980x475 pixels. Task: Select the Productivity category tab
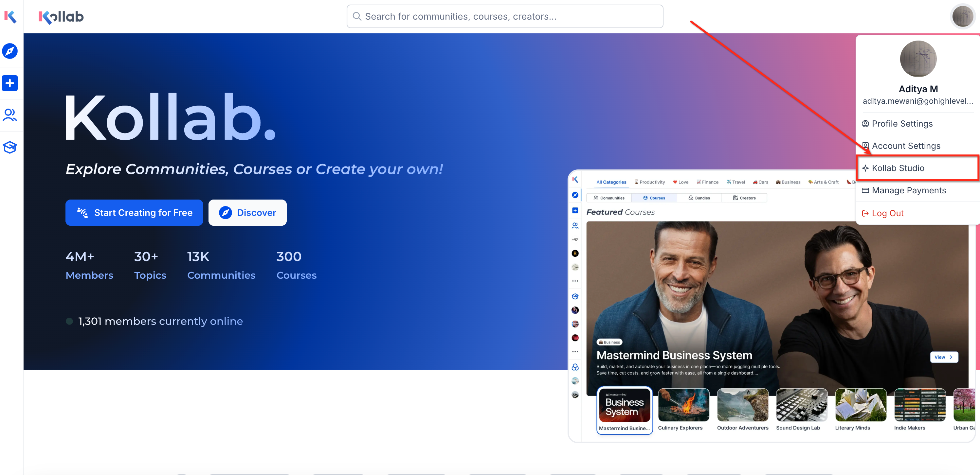[x=650, y=182]
